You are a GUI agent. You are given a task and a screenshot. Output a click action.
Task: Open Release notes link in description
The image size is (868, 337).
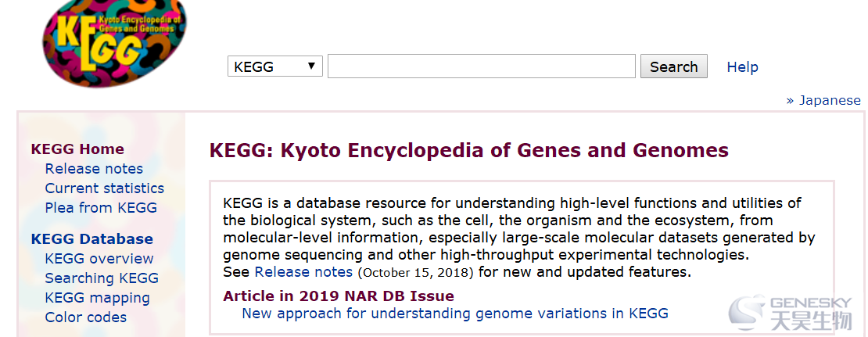click(x=303, y=271)
